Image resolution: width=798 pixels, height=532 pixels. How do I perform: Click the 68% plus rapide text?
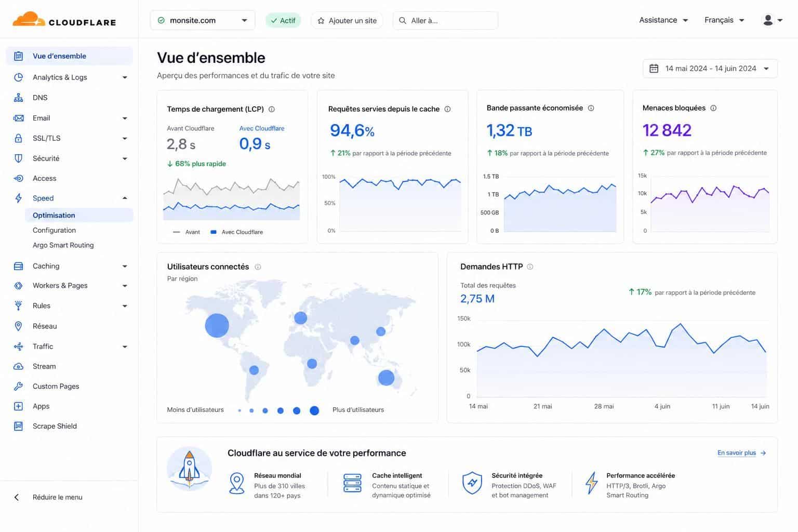[x=201, y=164]
